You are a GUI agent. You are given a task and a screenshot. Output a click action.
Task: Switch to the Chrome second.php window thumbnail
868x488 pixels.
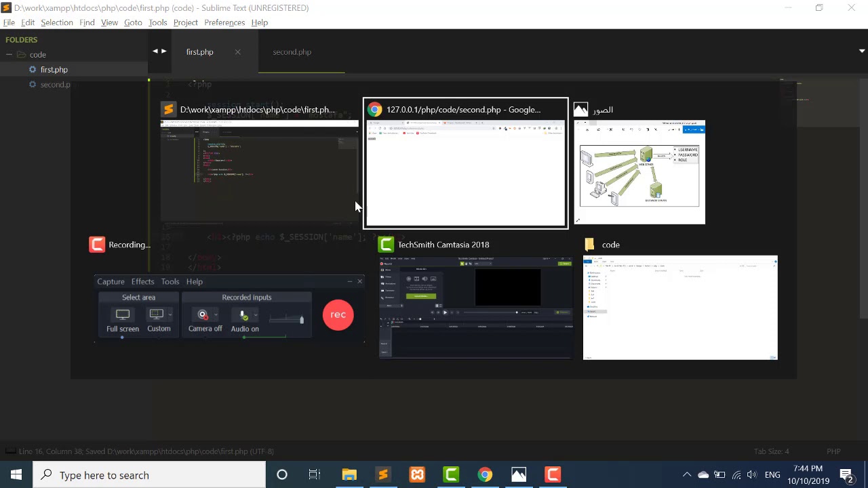coord(466,173)
